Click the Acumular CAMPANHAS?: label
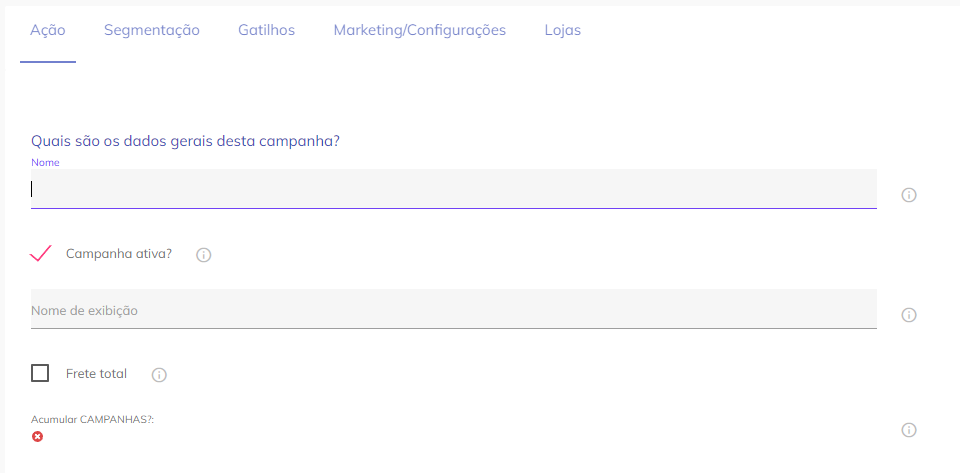 tap(92, 419)
